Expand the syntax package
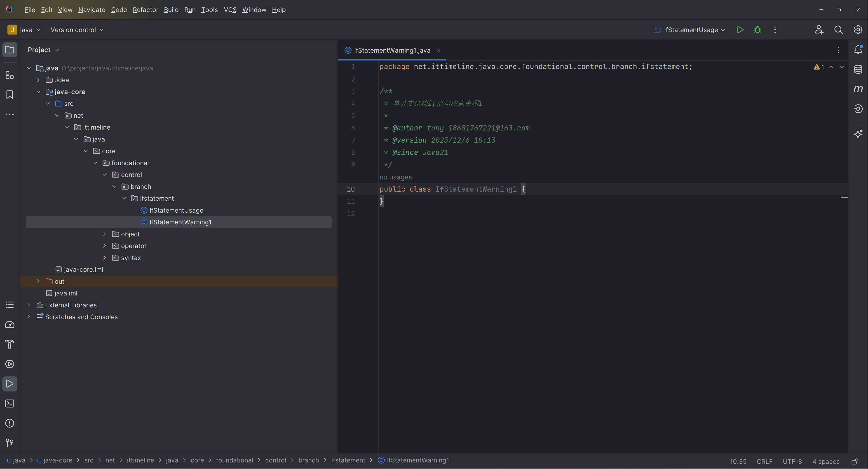This screenshot has width=868, height=469. 104,258
